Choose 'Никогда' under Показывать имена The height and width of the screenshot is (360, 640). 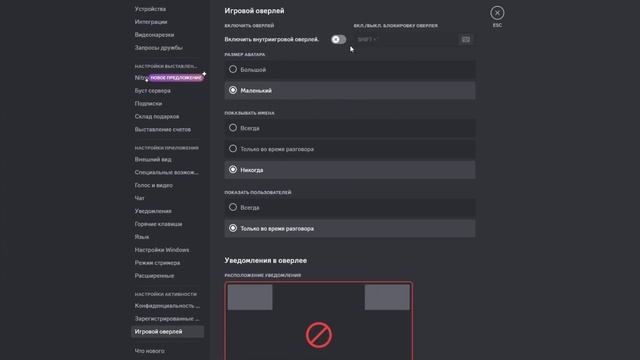coord(350,170)
